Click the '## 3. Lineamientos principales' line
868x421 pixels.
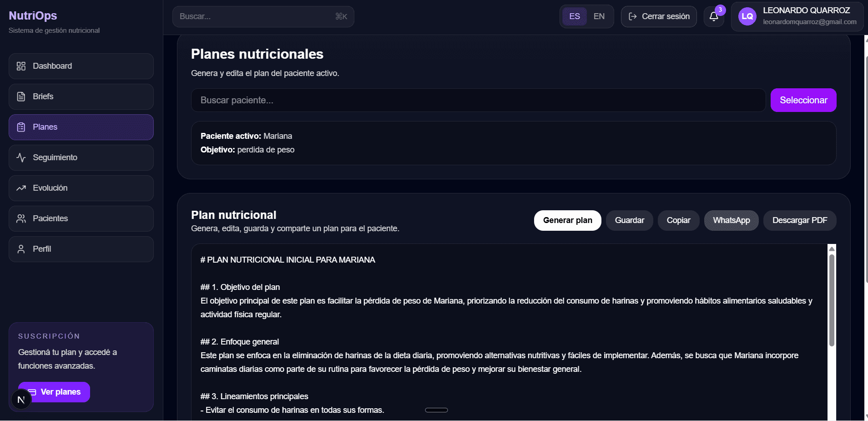point(254,396)
